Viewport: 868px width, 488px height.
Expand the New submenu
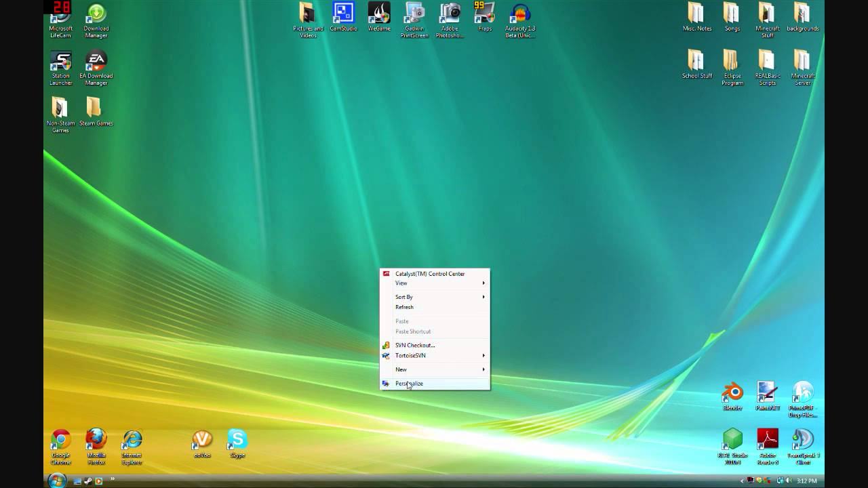[x=435, y=369]
